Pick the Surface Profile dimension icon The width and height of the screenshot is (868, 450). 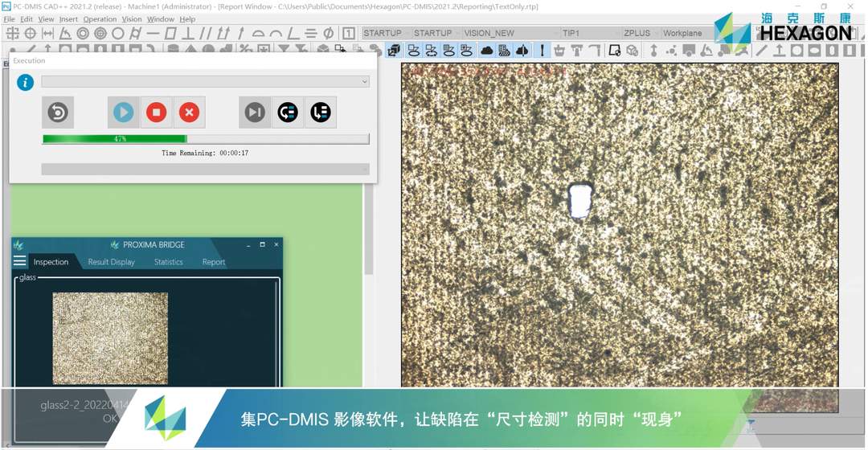pyautogui.click(x=258, y=33)
